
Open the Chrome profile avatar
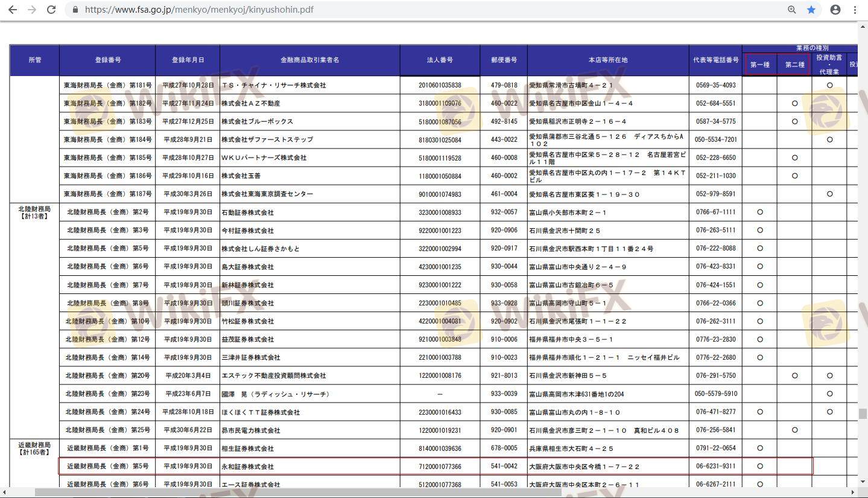click(835, 10)
